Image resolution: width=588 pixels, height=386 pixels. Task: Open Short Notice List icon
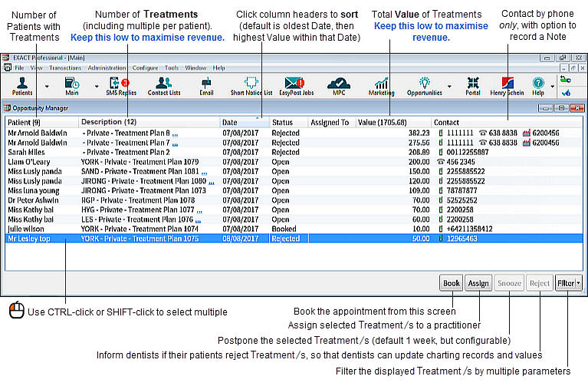251,87
